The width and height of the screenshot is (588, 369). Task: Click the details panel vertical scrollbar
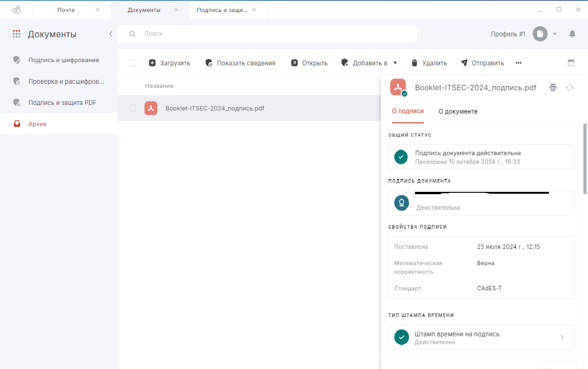585,159
